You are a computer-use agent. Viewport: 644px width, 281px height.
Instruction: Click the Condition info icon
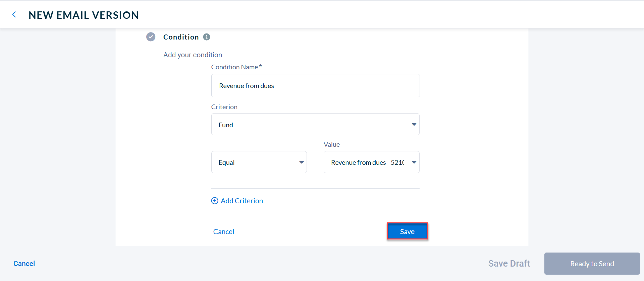click(x=207, y=37)
